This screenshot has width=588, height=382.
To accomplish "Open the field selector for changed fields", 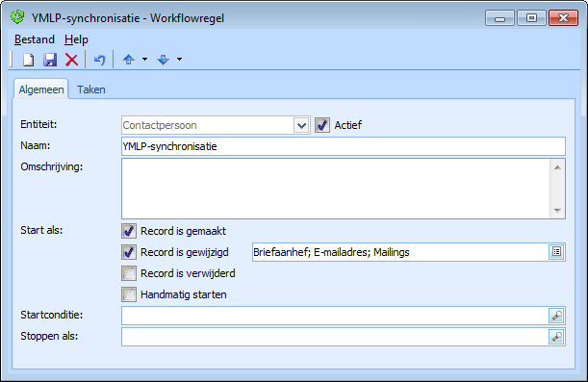I will [x=556, y=252].
